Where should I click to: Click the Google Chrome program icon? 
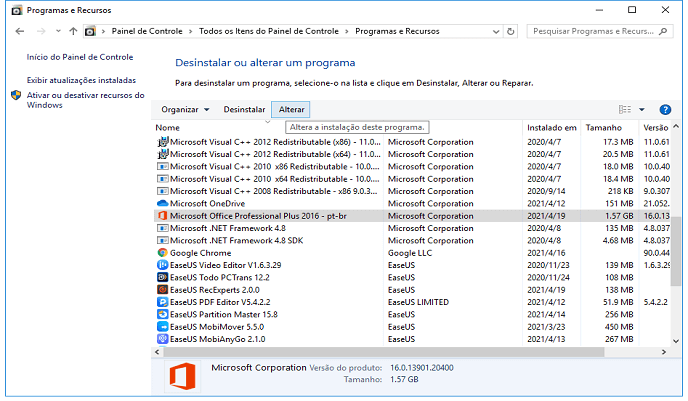pyautogui.click(x=162, y=253)
